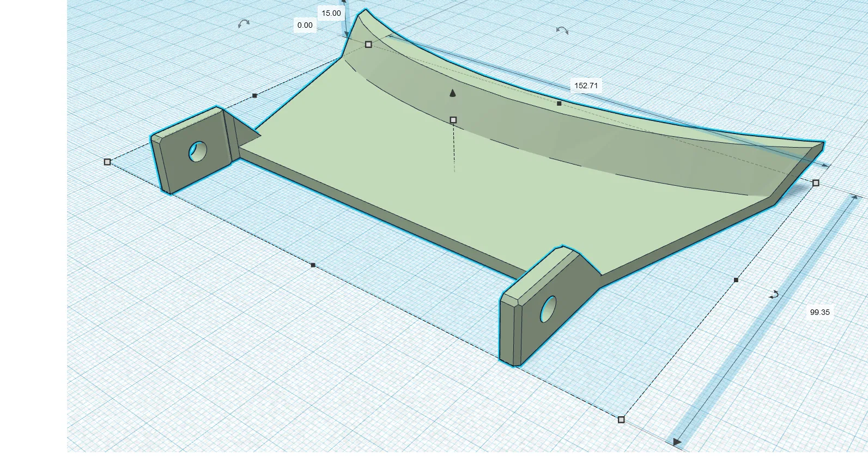The image size is (868, 456).
Task: Click the midpoint handle next to the 99.35 rotation arrow
Action: [736, 280]
